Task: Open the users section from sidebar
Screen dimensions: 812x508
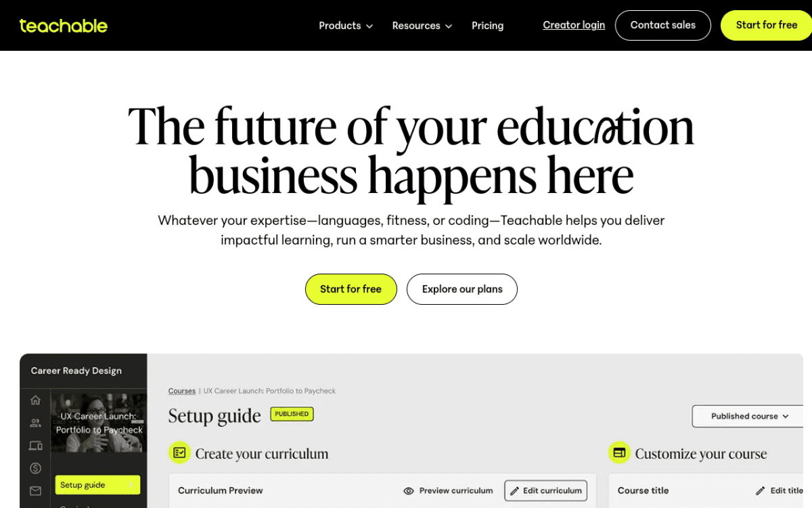Action: 35,422
